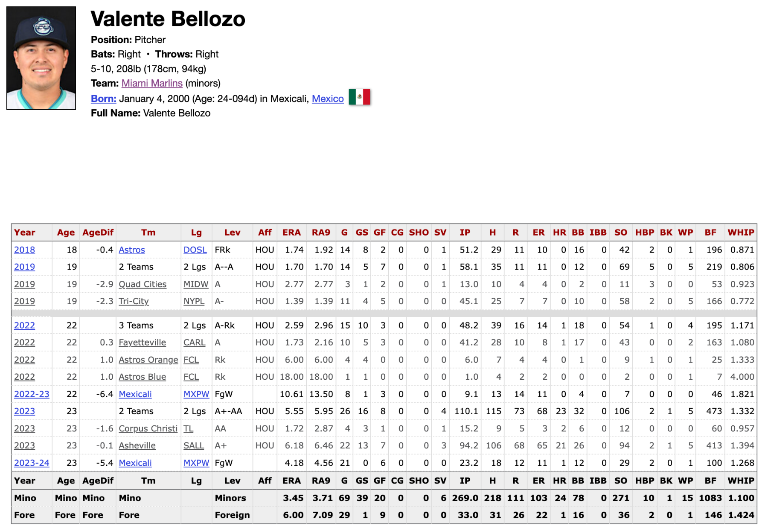Open the Corpus Christi team link

[148, 428]
